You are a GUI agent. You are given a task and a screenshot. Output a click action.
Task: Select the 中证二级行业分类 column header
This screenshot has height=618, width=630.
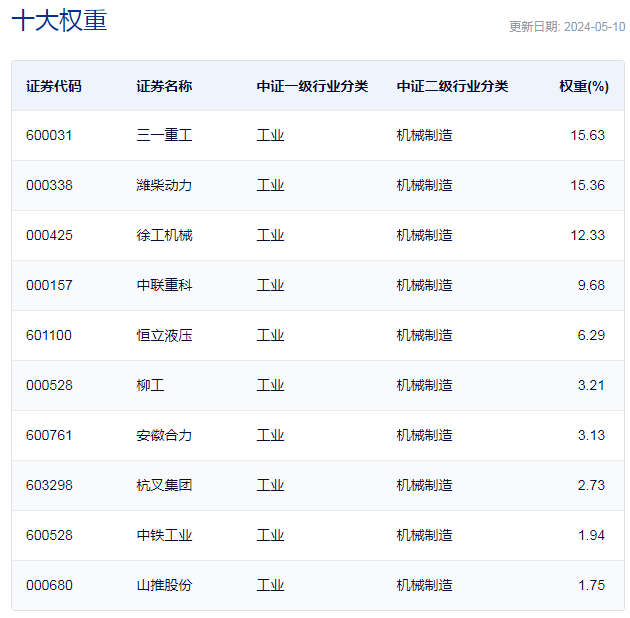(452, 86)
